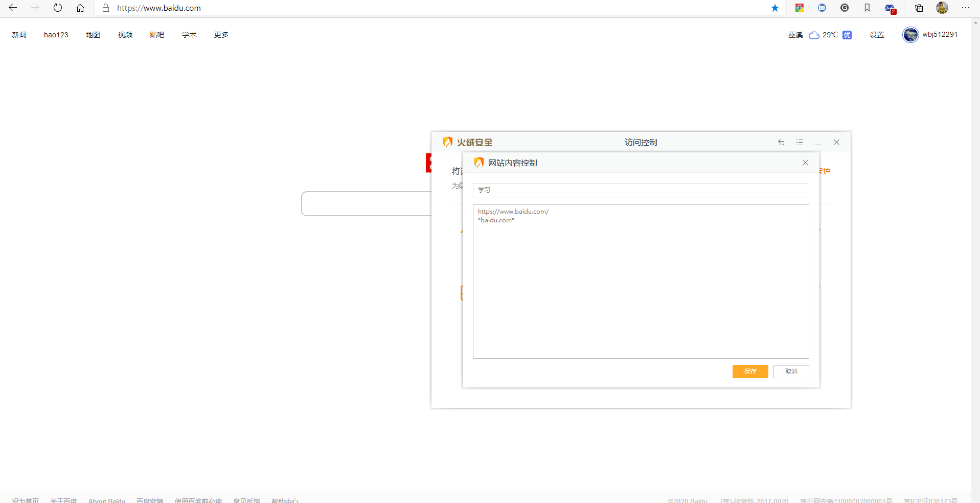Open the menu list icon in 火绒安全 titlebar
The width and height of the screenshot is (980, 503).
(x=800, y=142)
